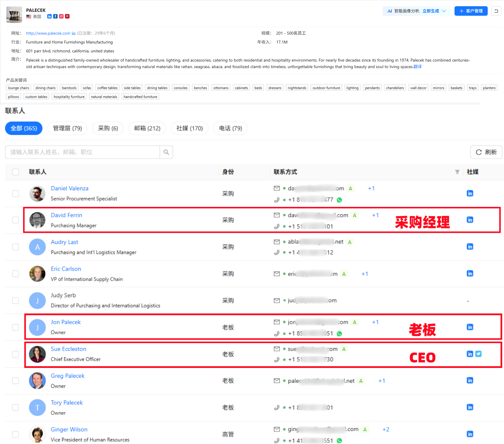Show the 社媒 (170) tab

point(190,128)
